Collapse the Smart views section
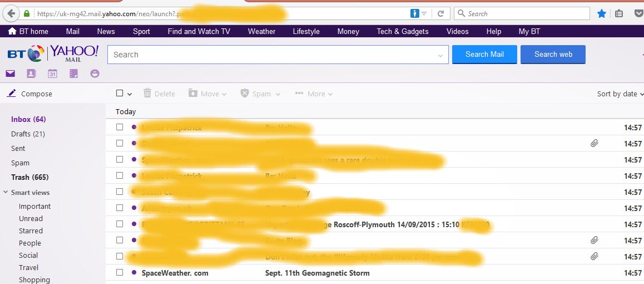The image size is (644, 284). (x=6, y=193)
